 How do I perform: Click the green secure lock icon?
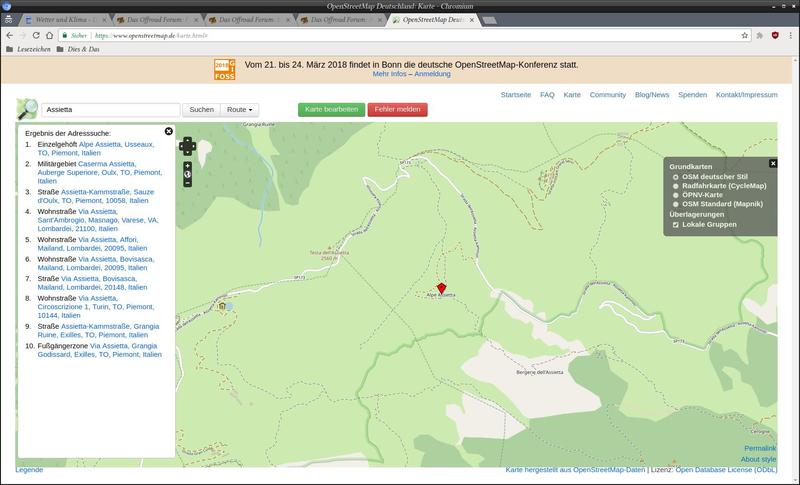[x=64, y=36]
